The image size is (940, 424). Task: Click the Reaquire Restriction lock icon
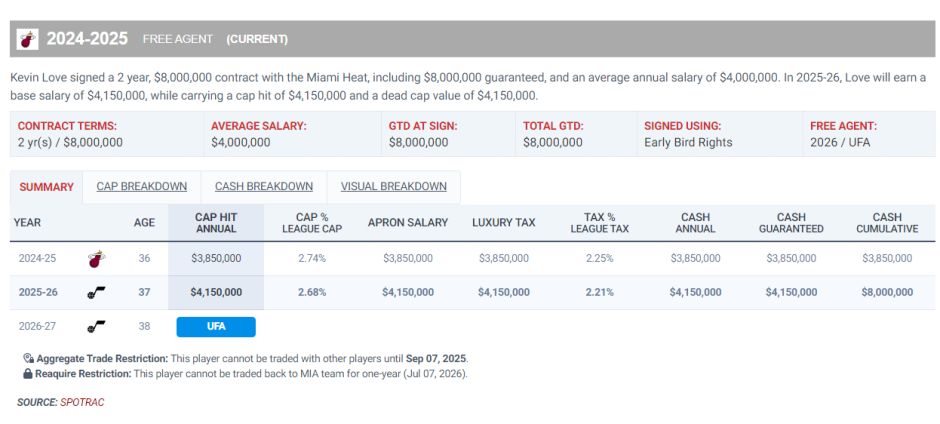tap(28, 373)
